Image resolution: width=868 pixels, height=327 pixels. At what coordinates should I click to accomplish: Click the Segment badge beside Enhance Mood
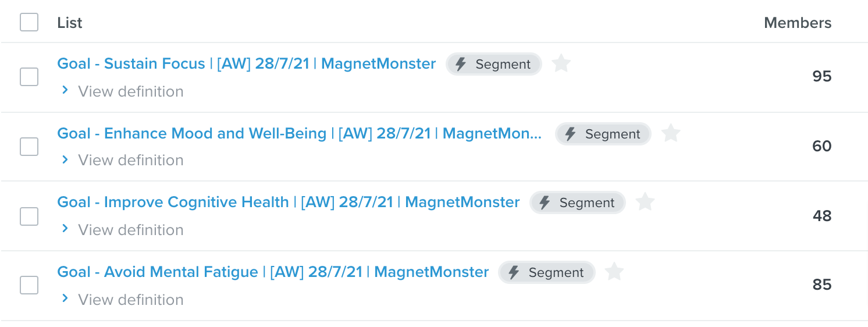pos(603,134)
